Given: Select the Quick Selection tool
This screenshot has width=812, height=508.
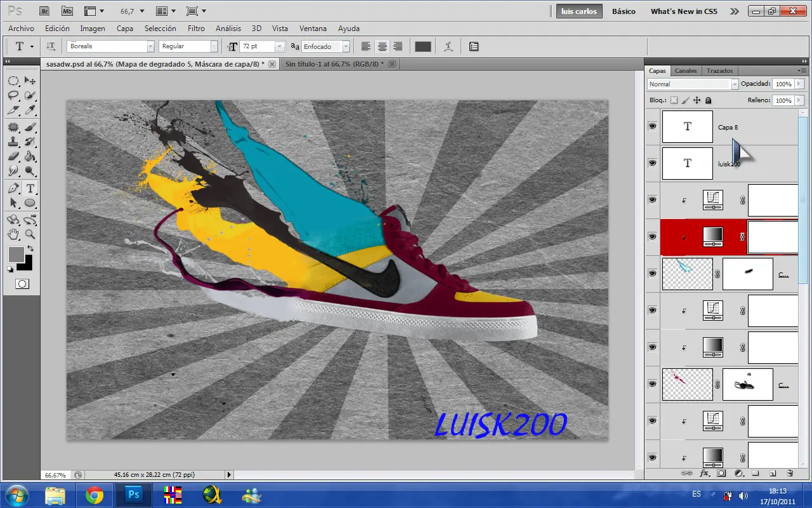Looking at the screenshot, I should (30, 96).
